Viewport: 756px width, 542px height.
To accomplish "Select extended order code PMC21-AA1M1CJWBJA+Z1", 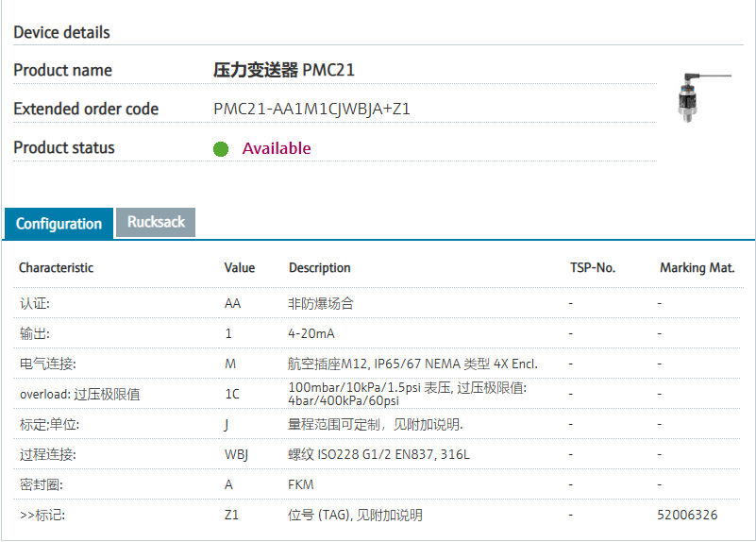I will pos(311,110).
